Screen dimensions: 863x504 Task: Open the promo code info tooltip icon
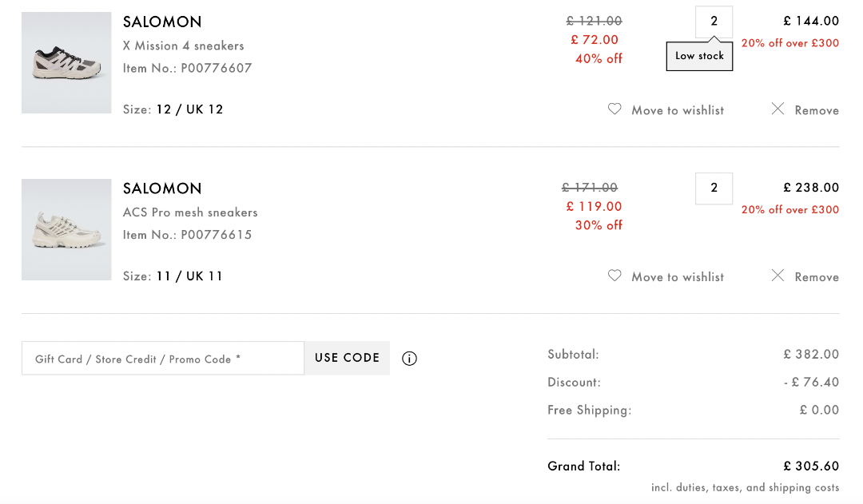tap(409, 359)
